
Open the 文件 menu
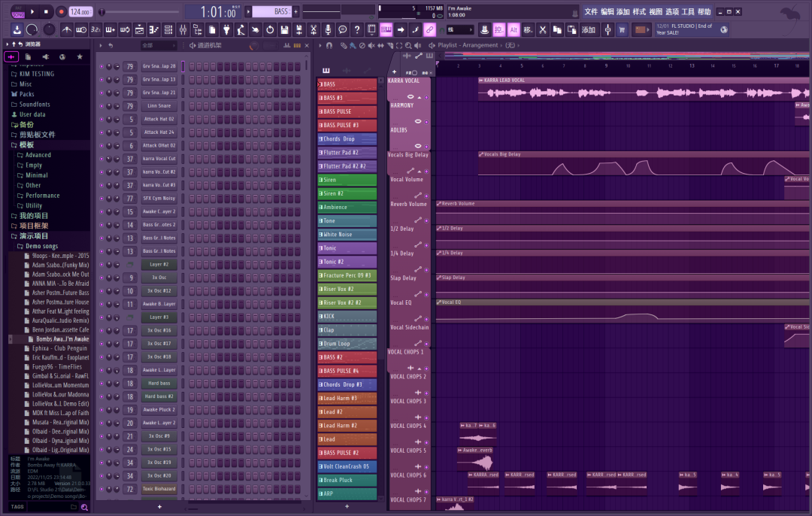click(592, 11)
